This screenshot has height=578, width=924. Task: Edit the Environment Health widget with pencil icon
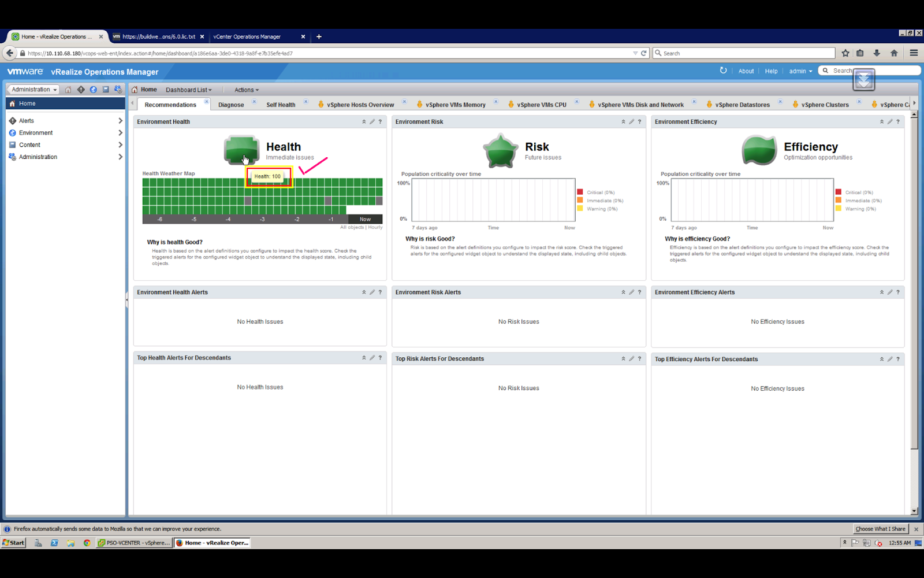[x=372, y=122]
